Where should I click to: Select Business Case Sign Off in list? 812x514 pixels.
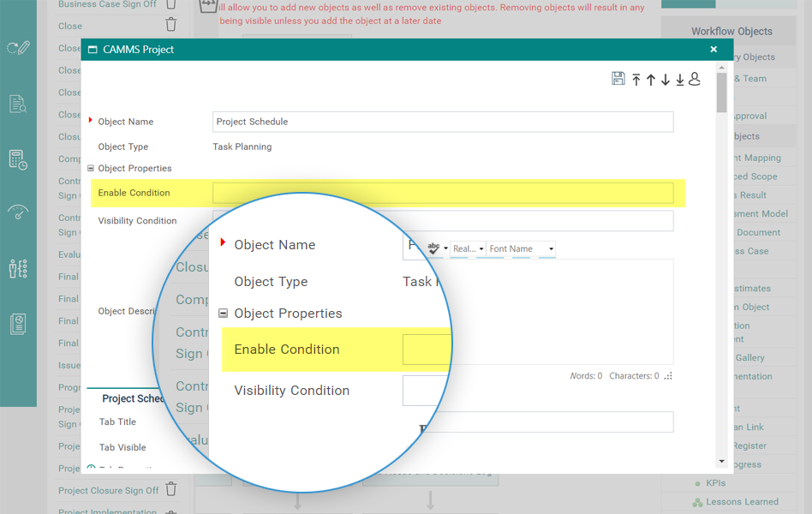107,4
